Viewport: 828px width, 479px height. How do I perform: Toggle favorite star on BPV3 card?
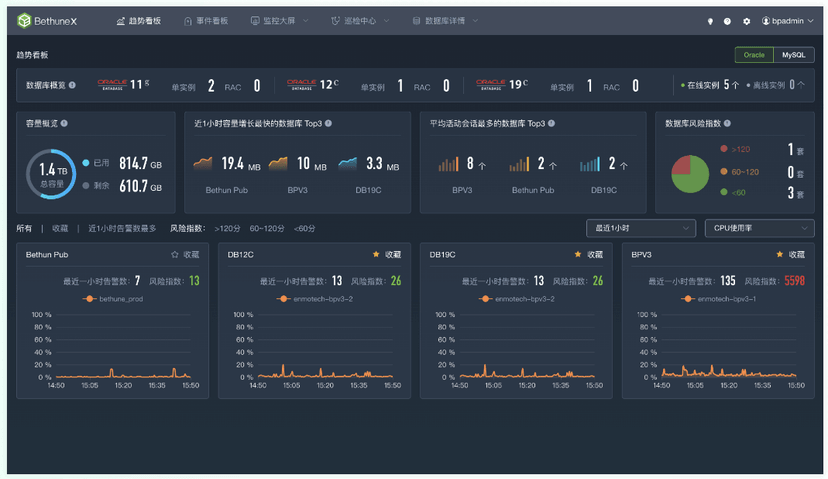pyautogui.click(x=779, y=255)
